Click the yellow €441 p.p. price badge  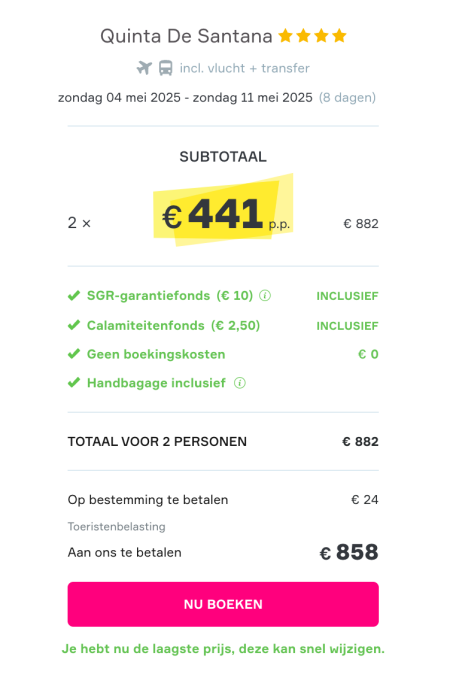[x=223, y=210]
